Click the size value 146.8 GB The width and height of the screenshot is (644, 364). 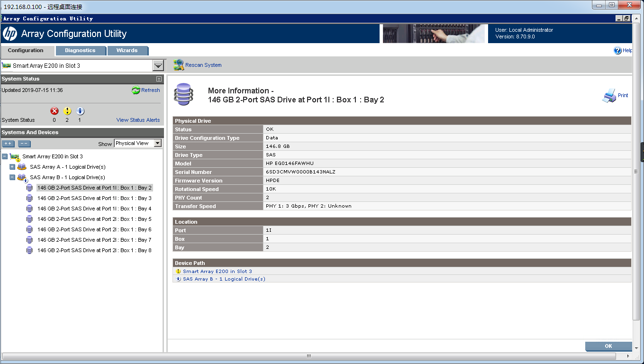point(278,146)
